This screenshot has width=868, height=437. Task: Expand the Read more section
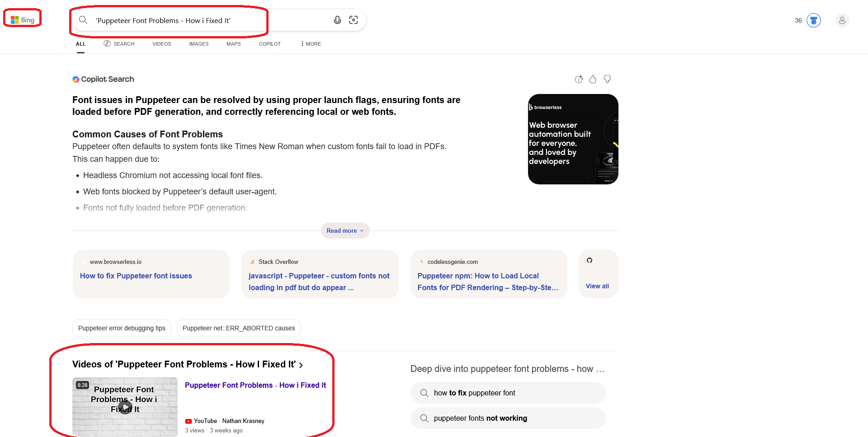click(x=345, y=230)
